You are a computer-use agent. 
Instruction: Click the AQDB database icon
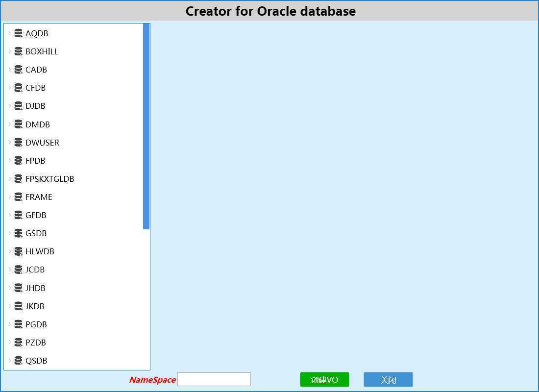pyautogui.click(x=18, y=33)
